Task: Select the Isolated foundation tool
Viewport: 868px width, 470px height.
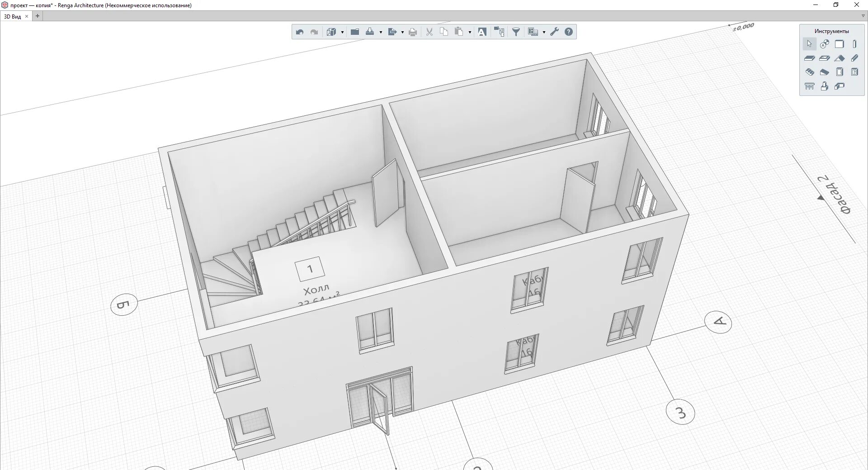Action: [x=825, y=86]
